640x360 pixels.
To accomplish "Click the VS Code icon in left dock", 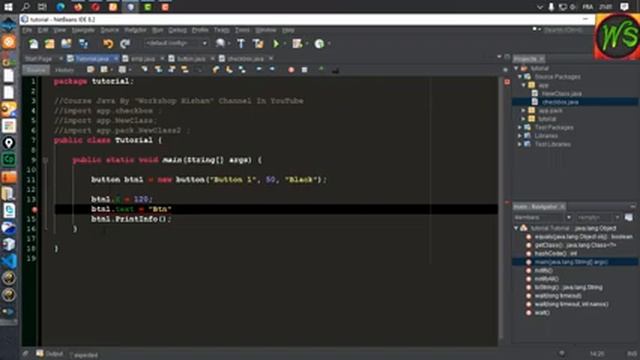I will [9, 261].
